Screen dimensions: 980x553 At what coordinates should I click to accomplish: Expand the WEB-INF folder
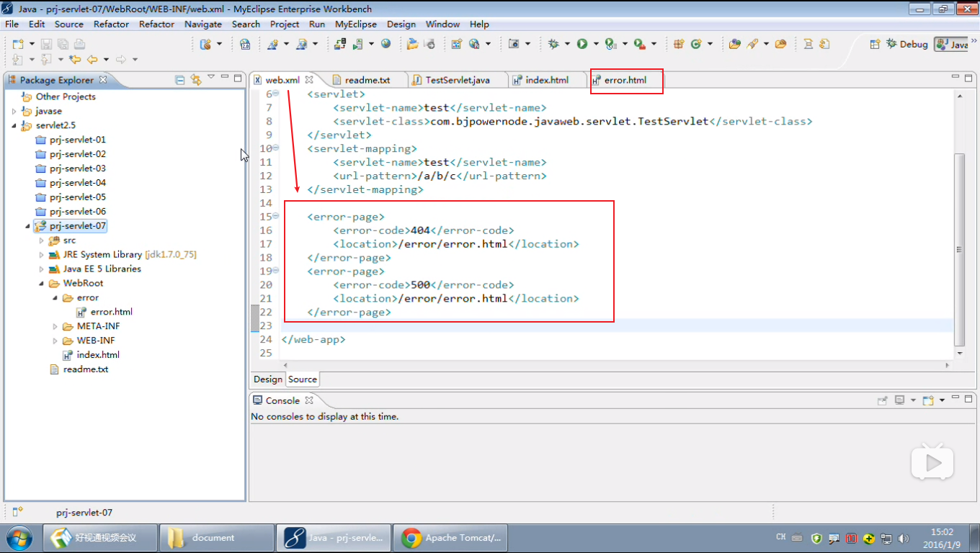click(55, 341)
